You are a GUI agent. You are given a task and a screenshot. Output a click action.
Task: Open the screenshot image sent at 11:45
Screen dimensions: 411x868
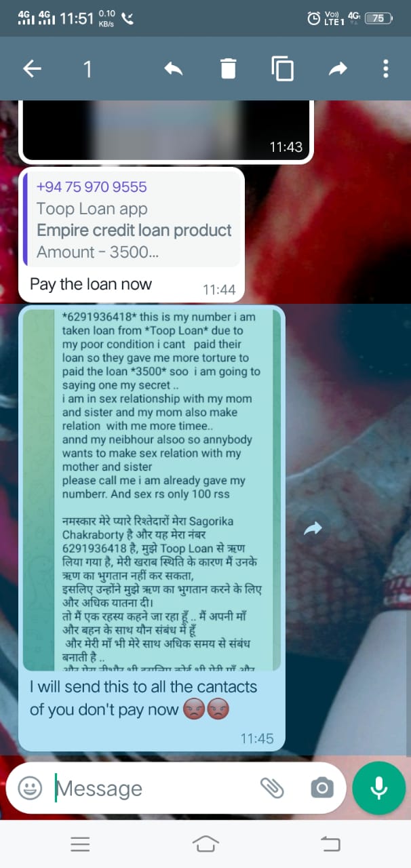[x=152, y=490]
